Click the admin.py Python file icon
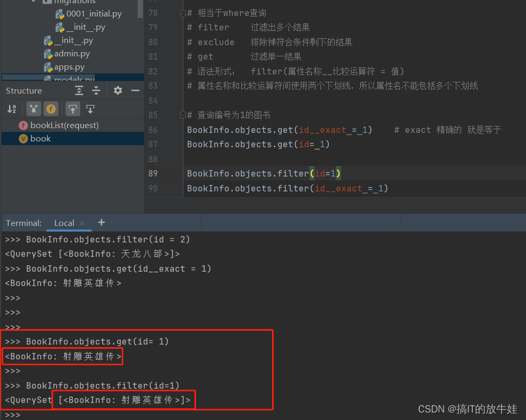 48,54
